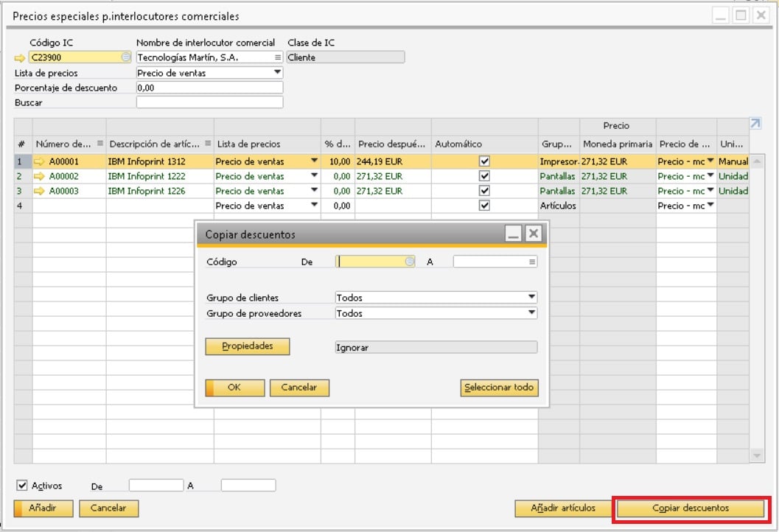This screenshot has height=532, width=779.
Task: Click the expand-table arrow icon above the grid
Action: (755, 124)
